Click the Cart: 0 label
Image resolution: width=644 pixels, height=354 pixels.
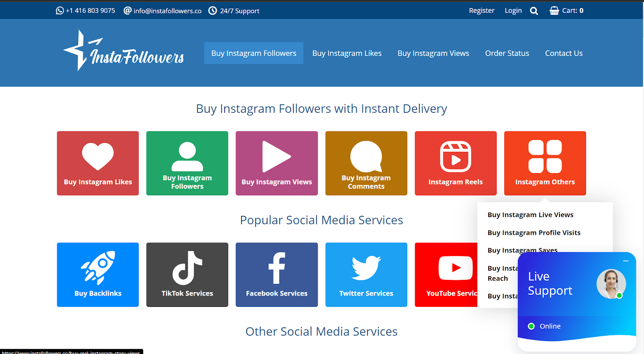[573, 10]
